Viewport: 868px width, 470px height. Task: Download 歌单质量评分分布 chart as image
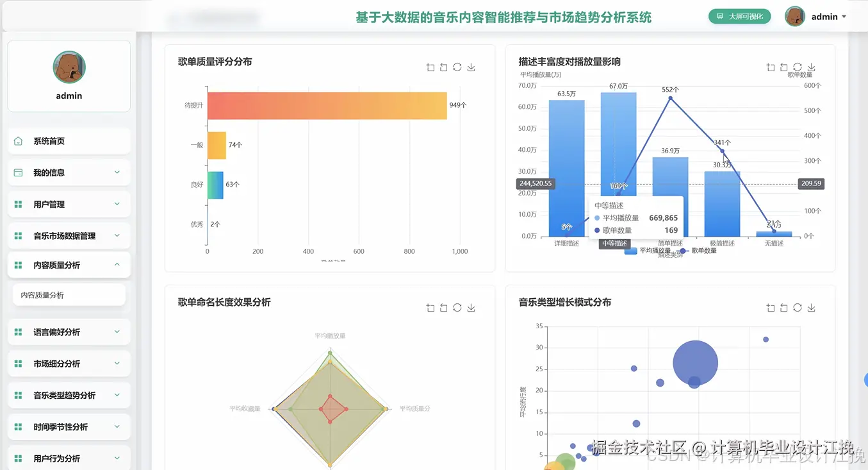pyautogui.click(x=471, y=67)
